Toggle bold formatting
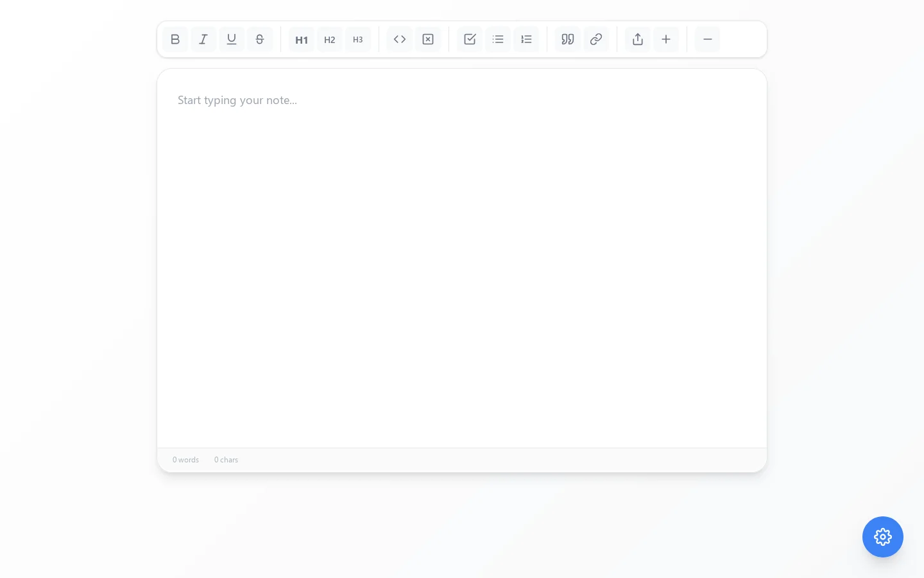 click(x=175, y=39)
